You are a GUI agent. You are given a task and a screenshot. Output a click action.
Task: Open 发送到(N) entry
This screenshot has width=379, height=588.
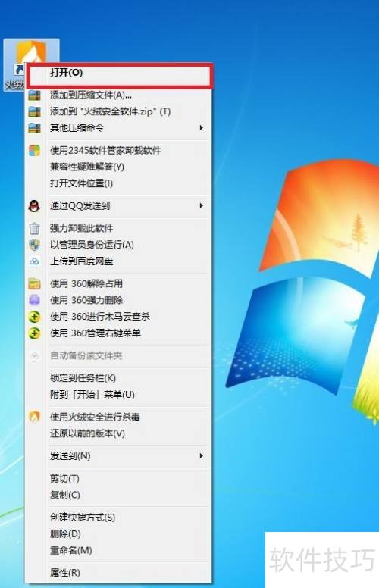[118, 456]
